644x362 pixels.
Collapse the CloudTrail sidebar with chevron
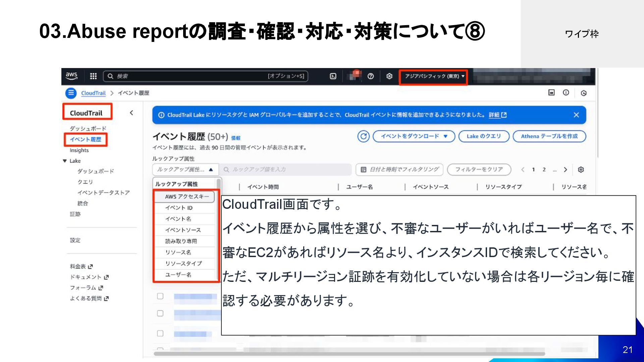click(x=131, y=113)
